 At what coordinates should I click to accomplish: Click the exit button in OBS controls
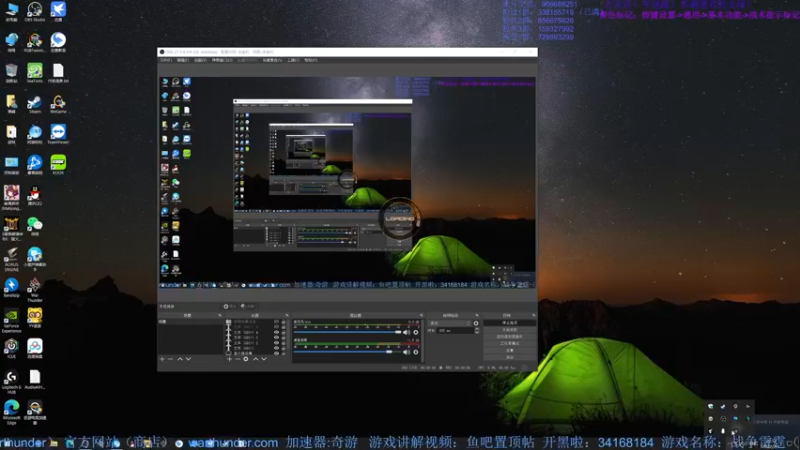[x=510, y=357]
